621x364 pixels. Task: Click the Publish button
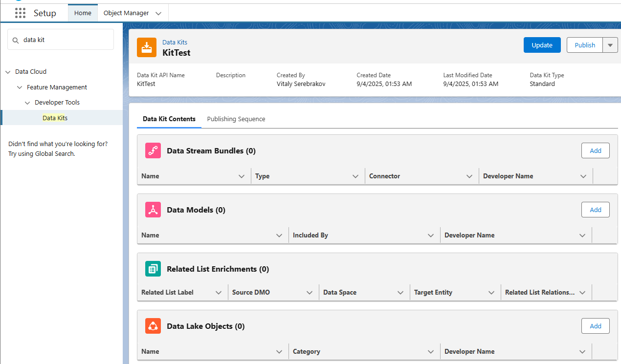585,45
